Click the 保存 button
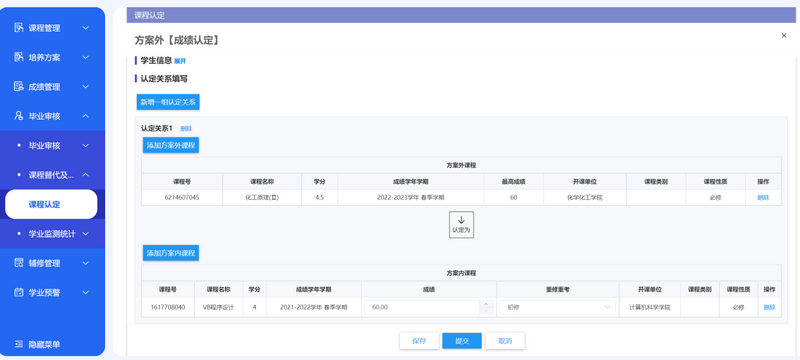This screenshot has width=800, height=360. (419, 341)
